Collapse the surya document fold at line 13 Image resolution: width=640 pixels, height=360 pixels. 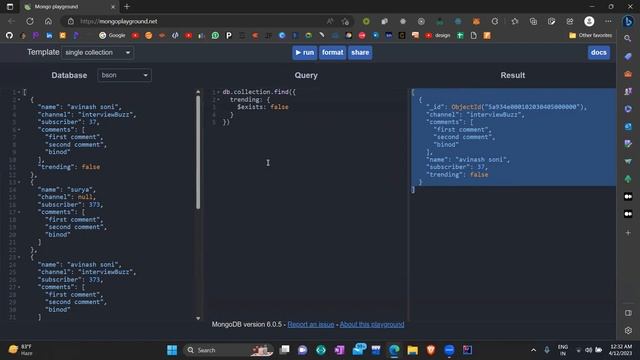pyautogui.click(x=19, y=182)
